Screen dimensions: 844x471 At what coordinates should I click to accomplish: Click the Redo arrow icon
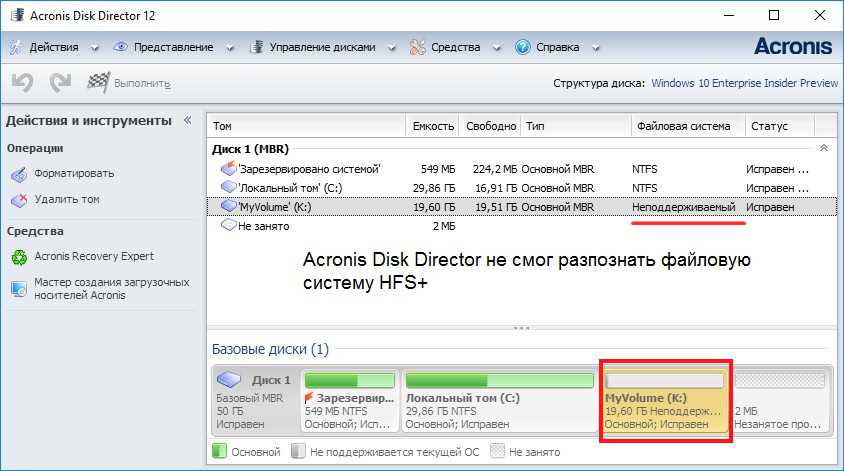click(x=60, y=83)
